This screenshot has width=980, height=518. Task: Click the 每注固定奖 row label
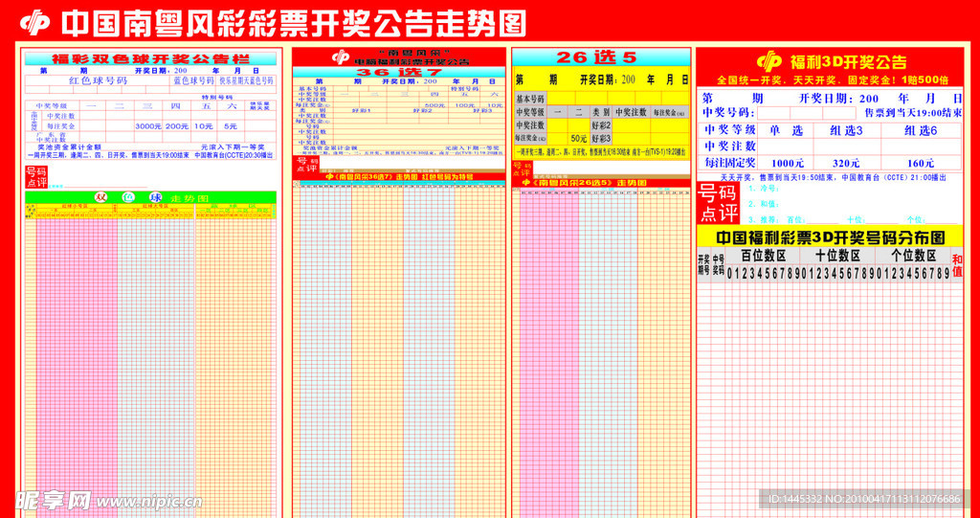pos(730,163)
